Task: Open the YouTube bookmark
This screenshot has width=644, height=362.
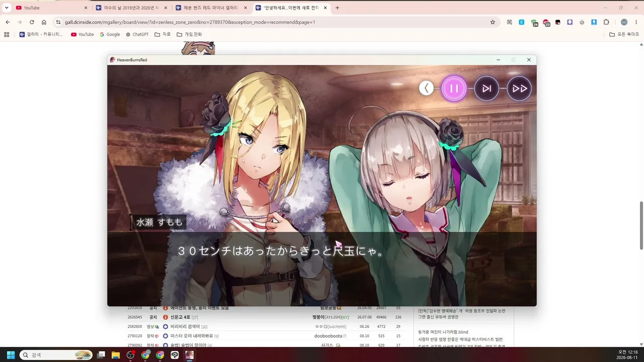Action: (83, 34)
